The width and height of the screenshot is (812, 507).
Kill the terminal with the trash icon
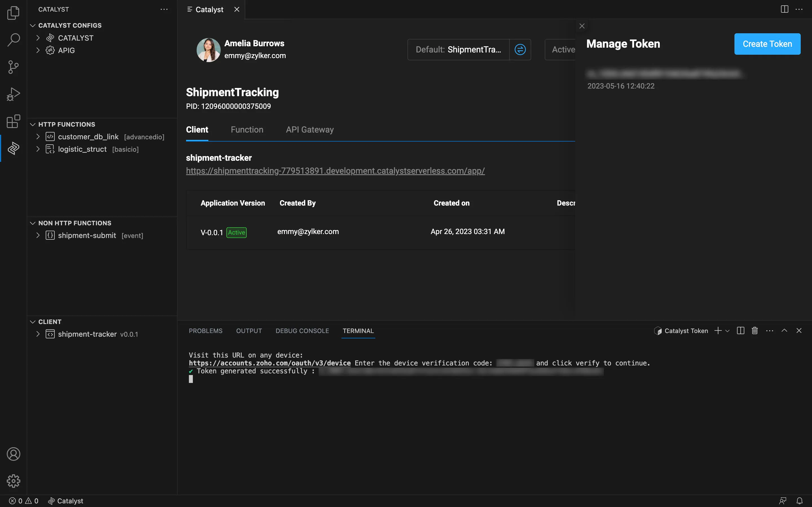[755, 331]
